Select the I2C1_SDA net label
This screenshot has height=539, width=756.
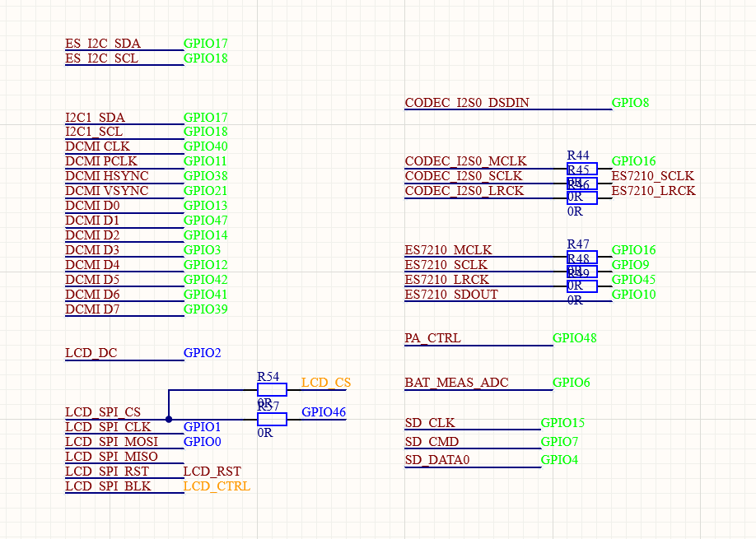click(95, 118)
